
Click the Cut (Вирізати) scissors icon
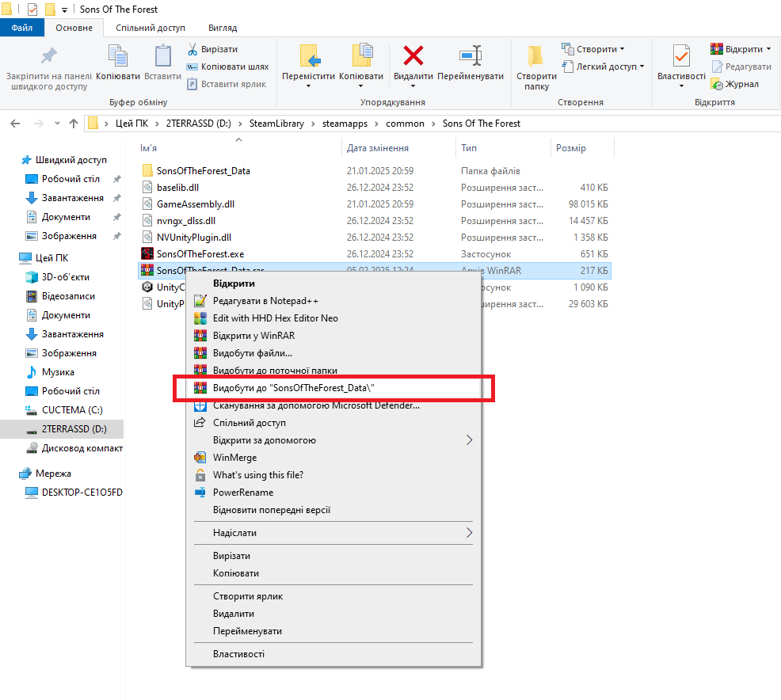point(192,49)
